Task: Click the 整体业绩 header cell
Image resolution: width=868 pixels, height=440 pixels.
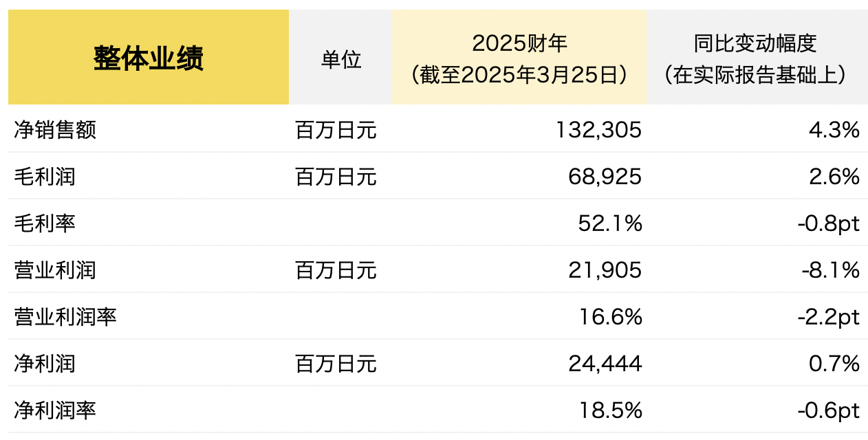Action: [149, 58]
